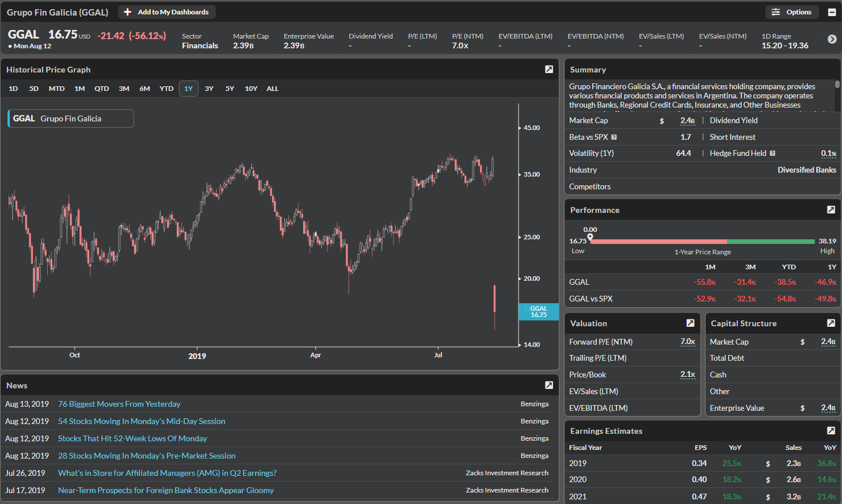Open 'Stocks That Hit 52-Week Lows' article
Screen dimensions: 842x504
[x=132, y=438]
